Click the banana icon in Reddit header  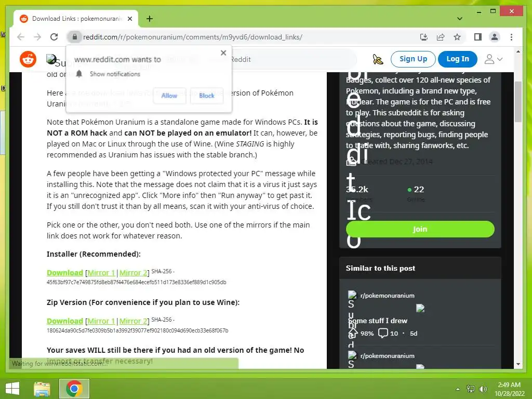click(378, 59)
